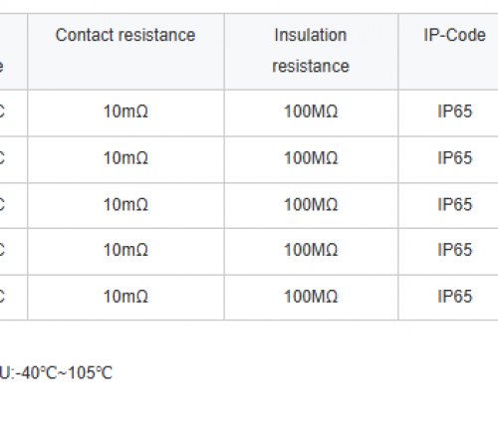
Task: Select 100MΩ in the second data row
Action: pos(311,158)
